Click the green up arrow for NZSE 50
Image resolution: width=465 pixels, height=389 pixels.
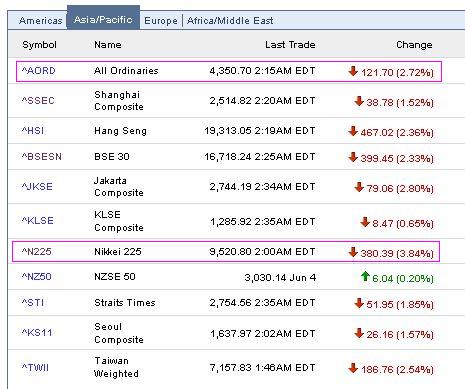click(365, 276)
